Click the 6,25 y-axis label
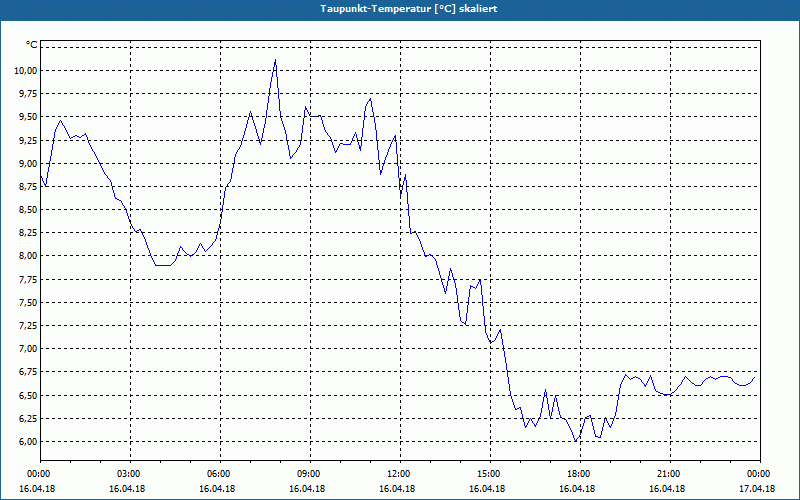800x500 pixels. [29, 418]
